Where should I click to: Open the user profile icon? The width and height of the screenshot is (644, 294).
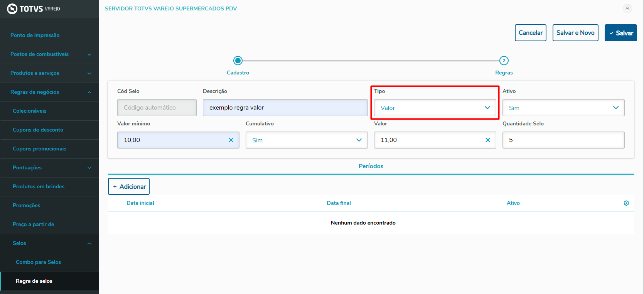click(627, 8)
